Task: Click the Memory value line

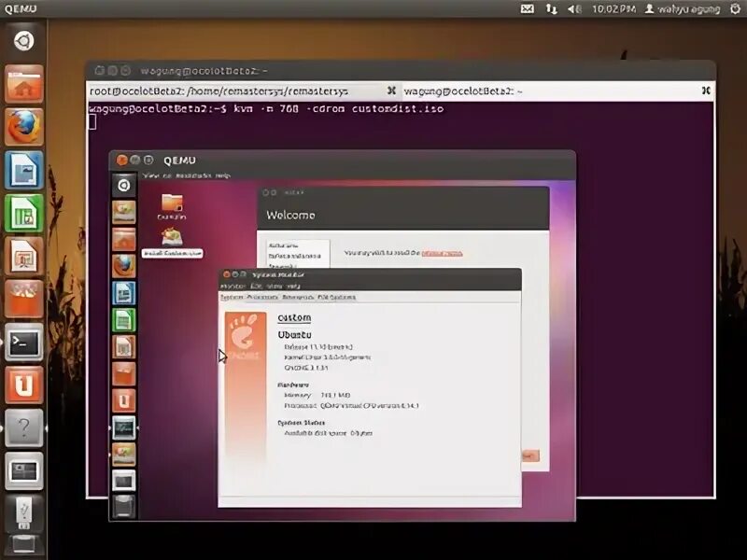Action: (x=317, y=395)
